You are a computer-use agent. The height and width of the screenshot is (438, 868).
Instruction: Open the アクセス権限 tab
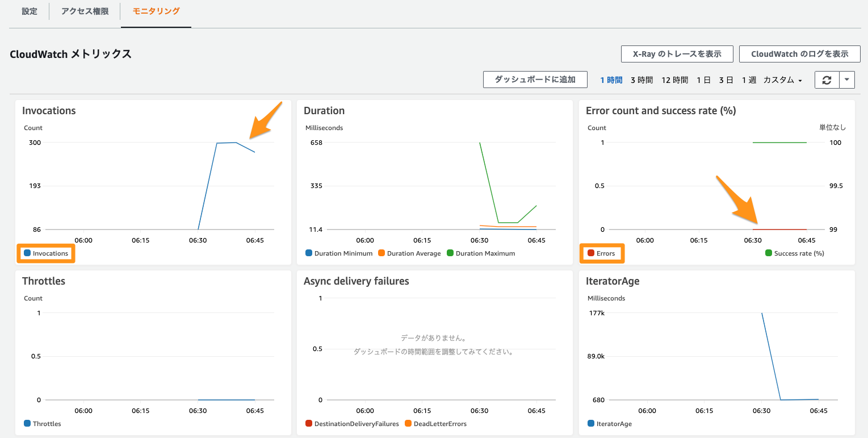pos(85,11)
